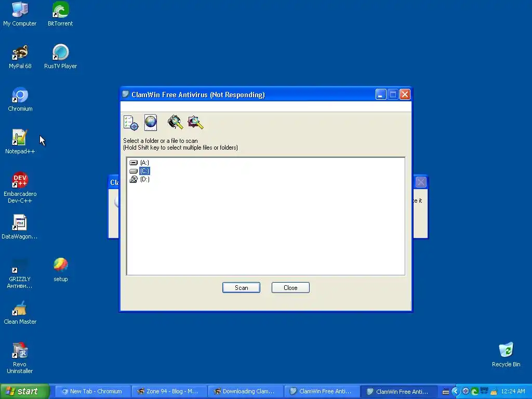This screenshot has height=399, width=532.
Task: Select the Clean Master desktop shortcut
Action: (x=20, y=312)
